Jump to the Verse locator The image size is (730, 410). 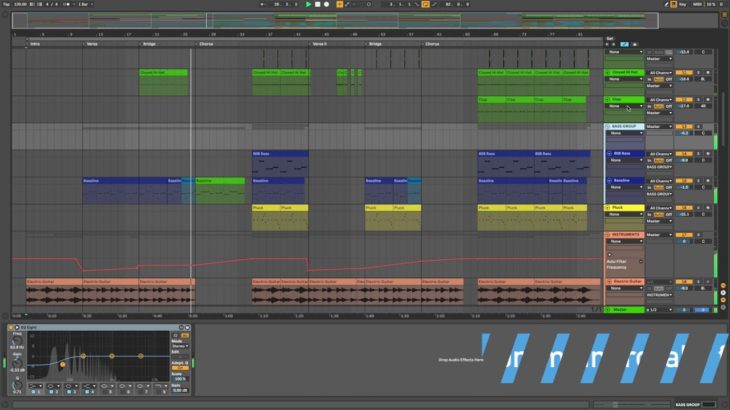click(x=92, y=44)
